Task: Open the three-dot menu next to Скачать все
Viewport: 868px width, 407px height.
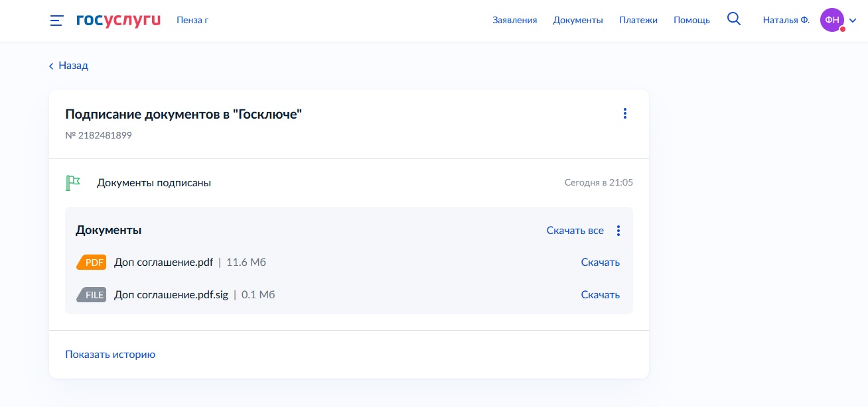Action: (x=618, y=231)
